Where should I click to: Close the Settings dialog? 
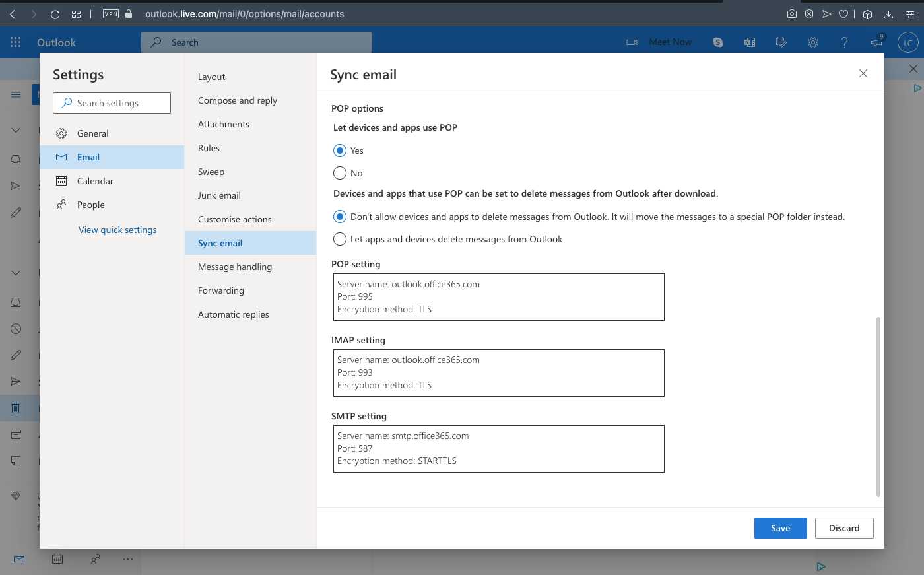tap(863, 73)
